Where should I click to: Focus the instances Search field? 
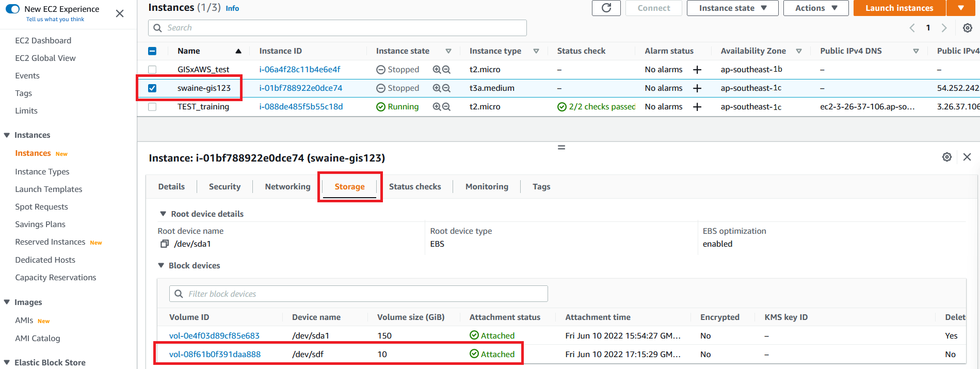pyautogui.click(x=338, y=28)
